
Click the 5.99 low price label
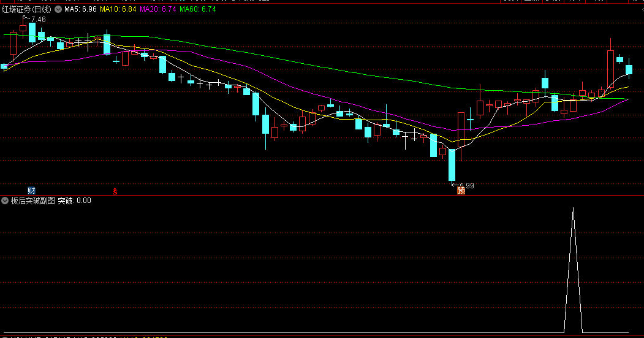(x=466, y=185)
